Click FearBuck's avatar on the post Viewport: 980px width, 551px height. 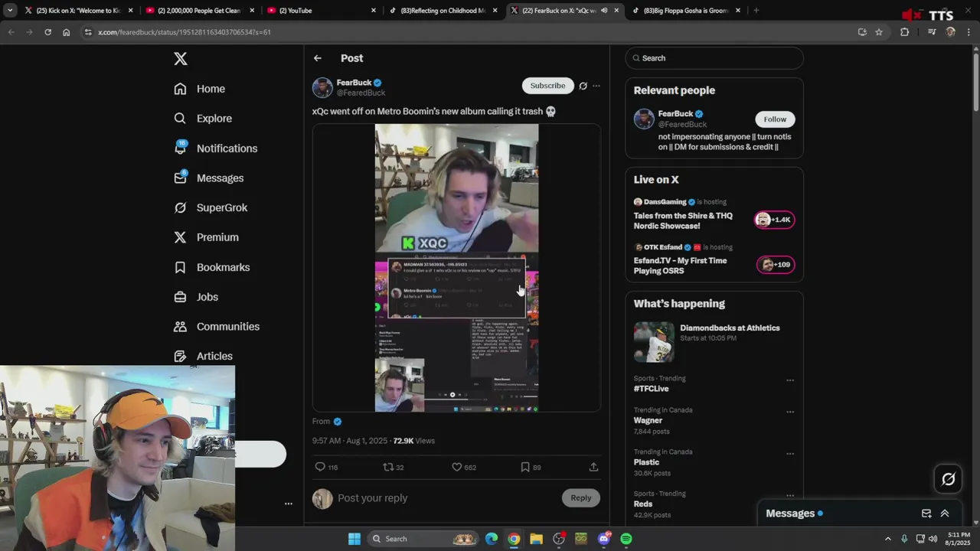click(322, 87)
